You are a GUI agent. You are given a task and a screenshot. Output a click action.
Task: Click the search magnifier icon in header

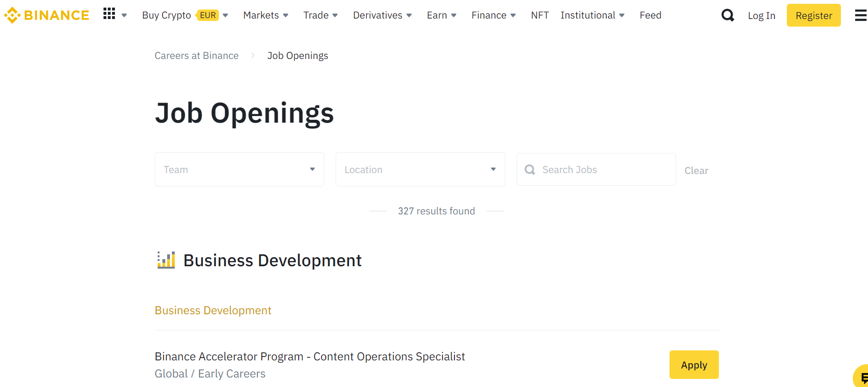tap(727, 16)
